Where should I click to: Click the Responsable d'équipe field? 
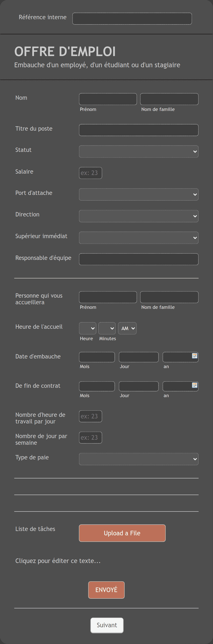pos(139,259)
